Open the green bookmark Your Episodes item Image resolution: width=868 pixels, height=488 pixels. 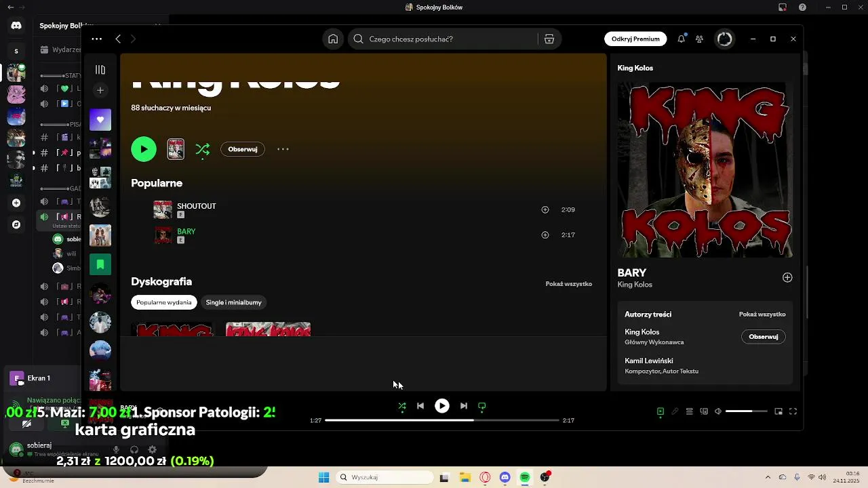click(100, 264)
